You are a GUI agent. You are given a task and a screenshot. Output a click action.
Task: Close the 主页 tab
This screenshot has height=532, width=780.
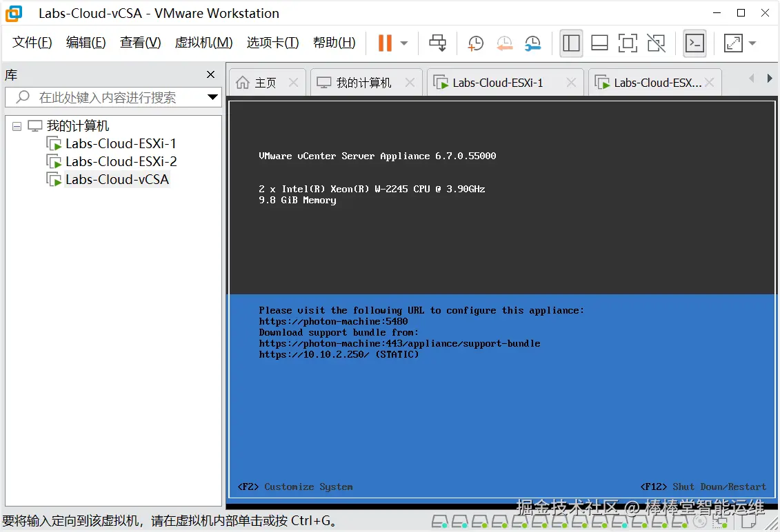[x=294, y=83]
